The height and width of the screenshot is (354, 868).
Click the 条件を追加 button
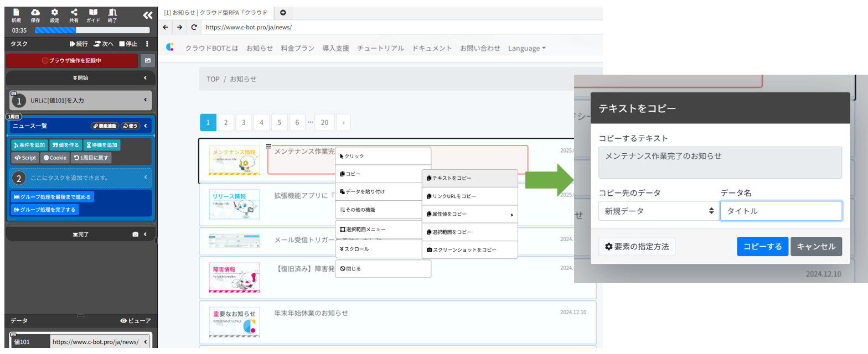[x=29, y=145]
